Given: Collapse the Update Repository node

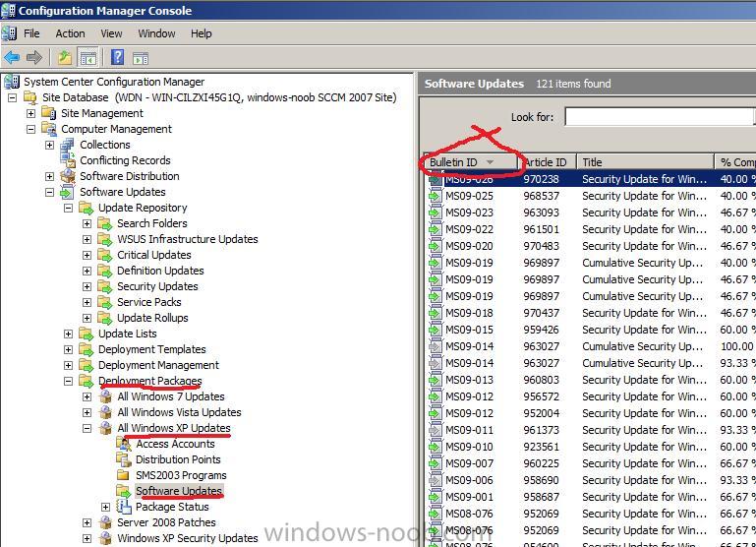Looking at the screenshot, I should coord(69,208).
